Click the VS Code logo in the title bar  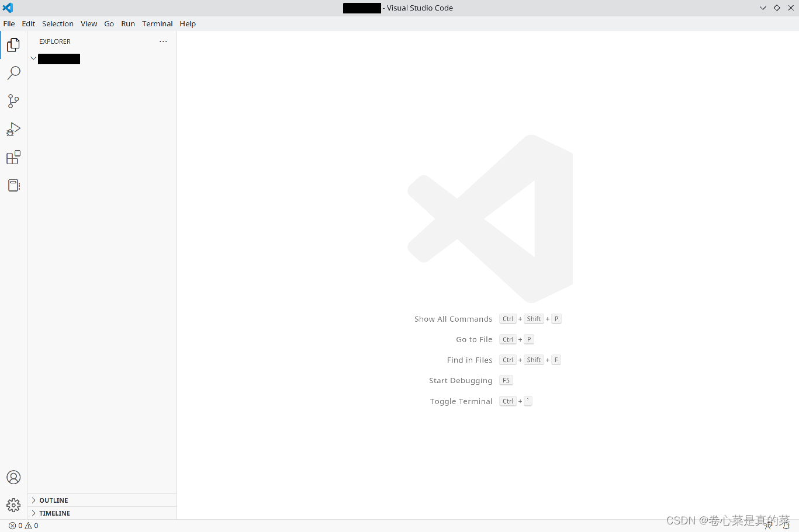point(8,8)
